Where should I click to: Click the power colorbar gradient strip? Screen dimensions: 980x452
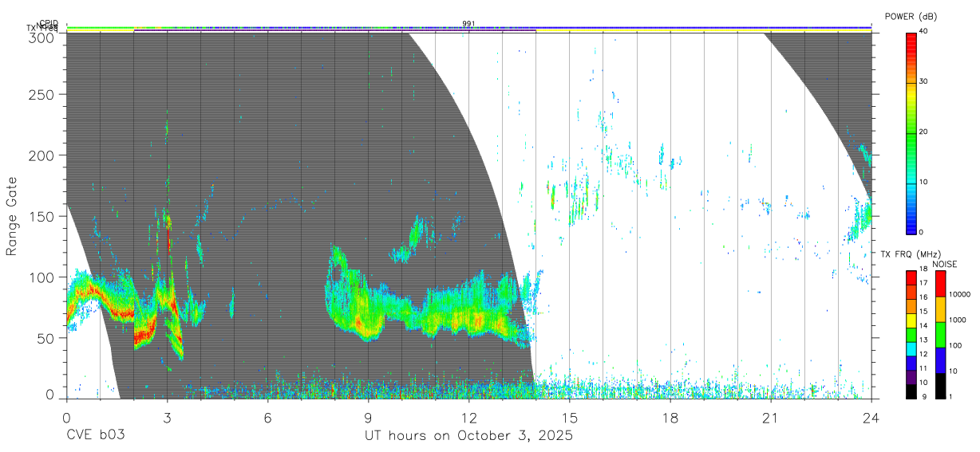click(x=911, y=132)
